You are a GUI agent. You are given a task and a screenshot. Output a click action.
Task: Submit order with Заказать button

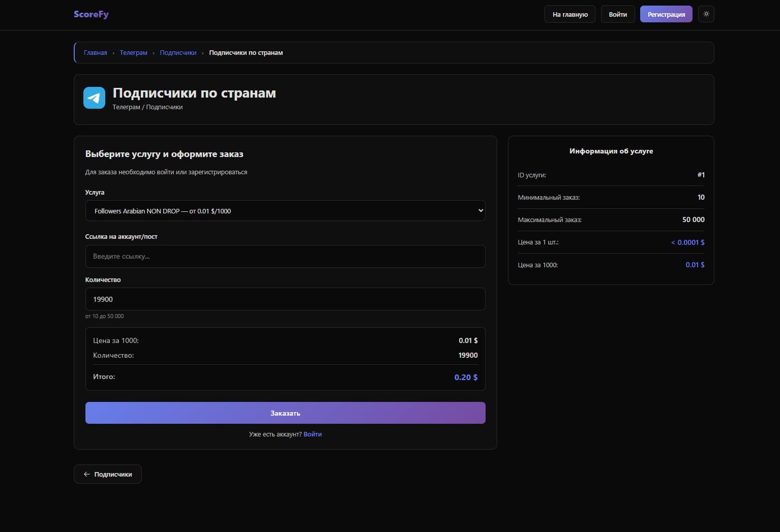pos(285,413)
